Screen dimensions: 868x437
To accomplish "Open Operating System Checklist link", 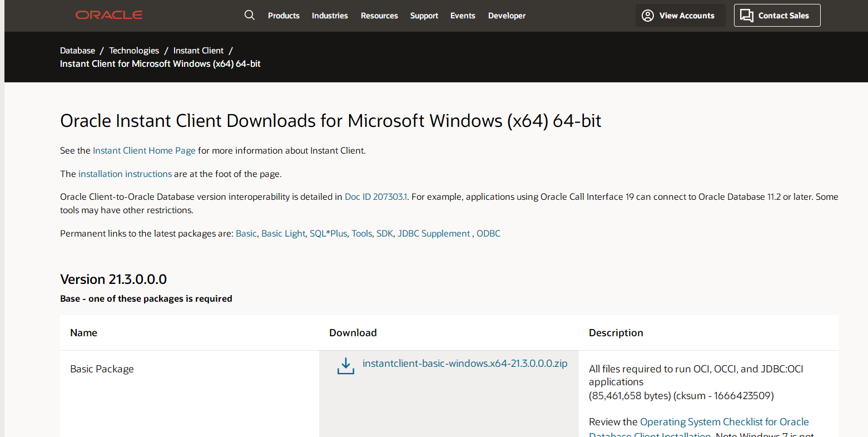I will coord(725,422).
